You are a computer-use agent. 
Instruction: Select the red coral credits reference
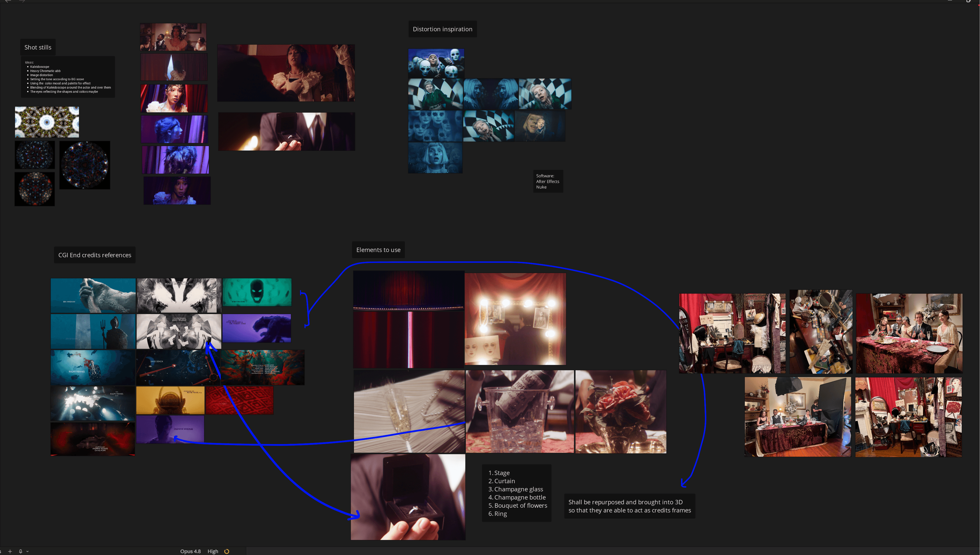click(263, 367)
